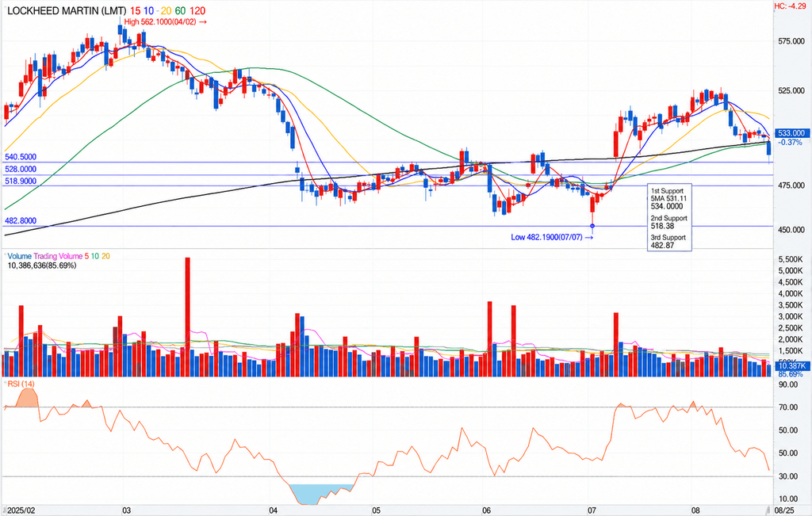Select the 540.5000 support line label
The image size is (812, 516).
[x=21, y=157]
